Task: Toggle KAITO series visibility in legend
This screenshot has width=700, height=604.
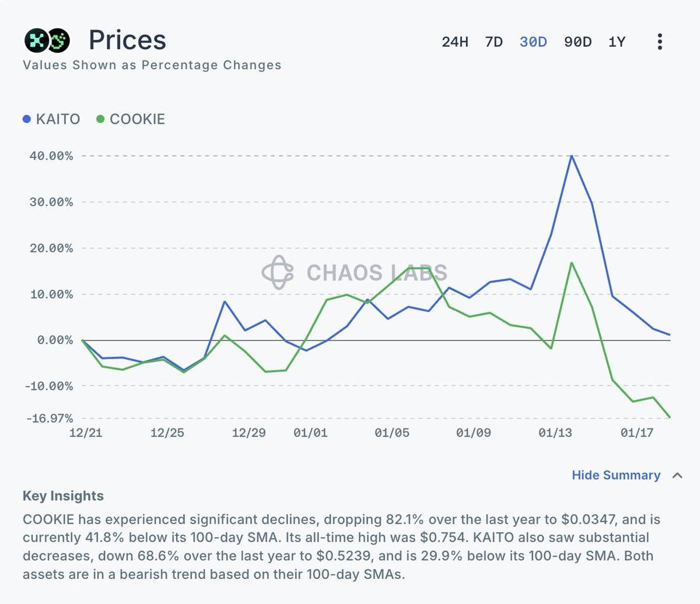Action: (51, 119)
